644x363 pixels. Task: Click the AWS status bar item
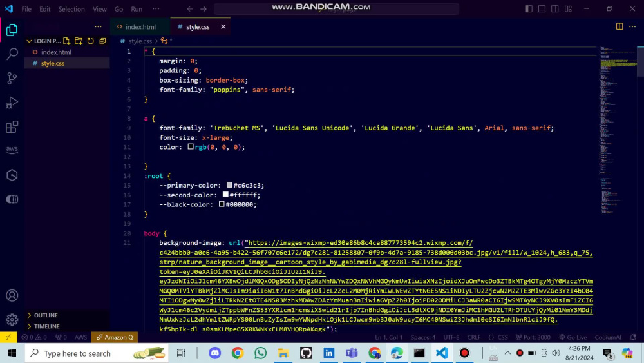(81, 337)
